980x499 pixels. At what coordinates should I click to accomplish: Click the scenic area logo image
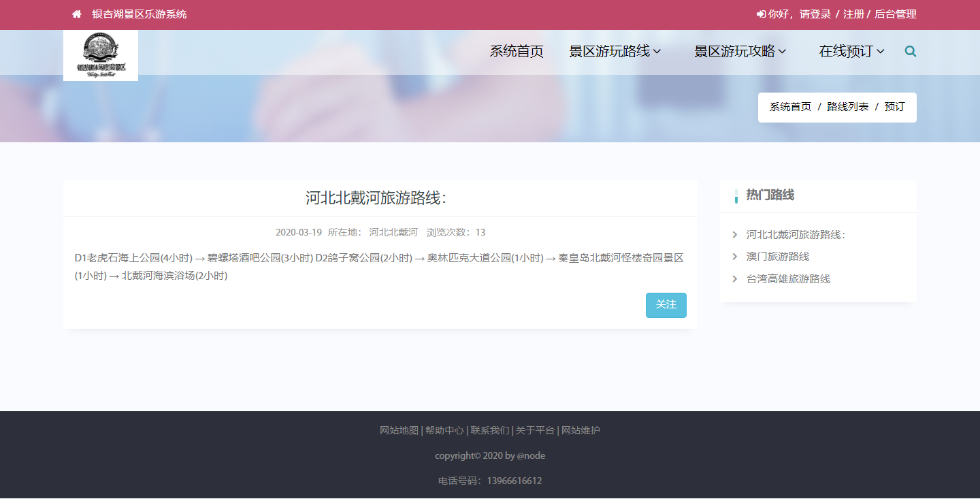(x=101, y=55)
